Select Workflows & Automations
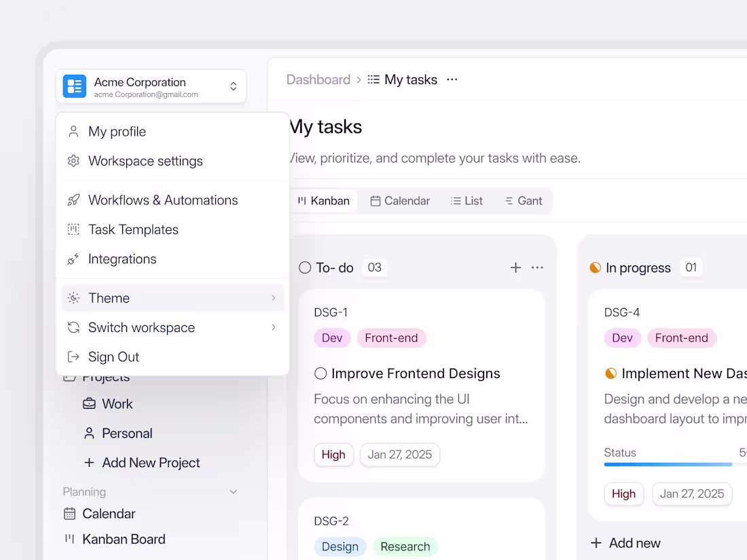The height and width of the screenshot is (560, 747). [x=163, y=200]
